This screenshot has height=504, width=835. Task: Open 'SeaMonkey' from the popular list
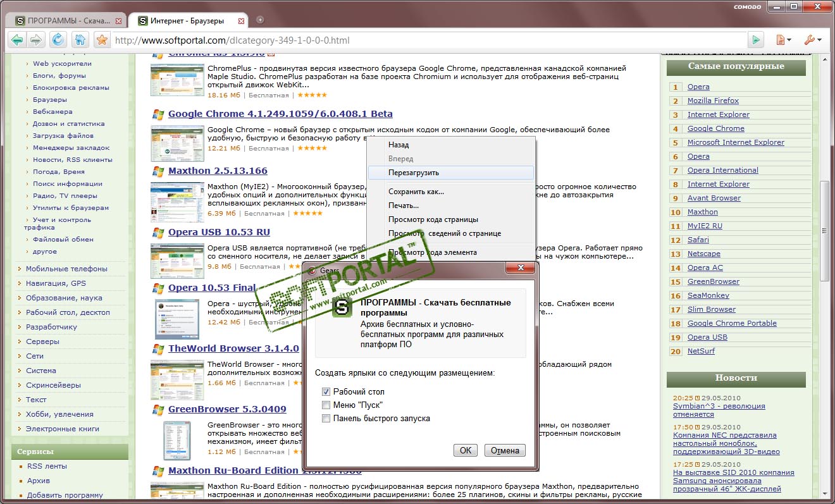tap(708, 295)
